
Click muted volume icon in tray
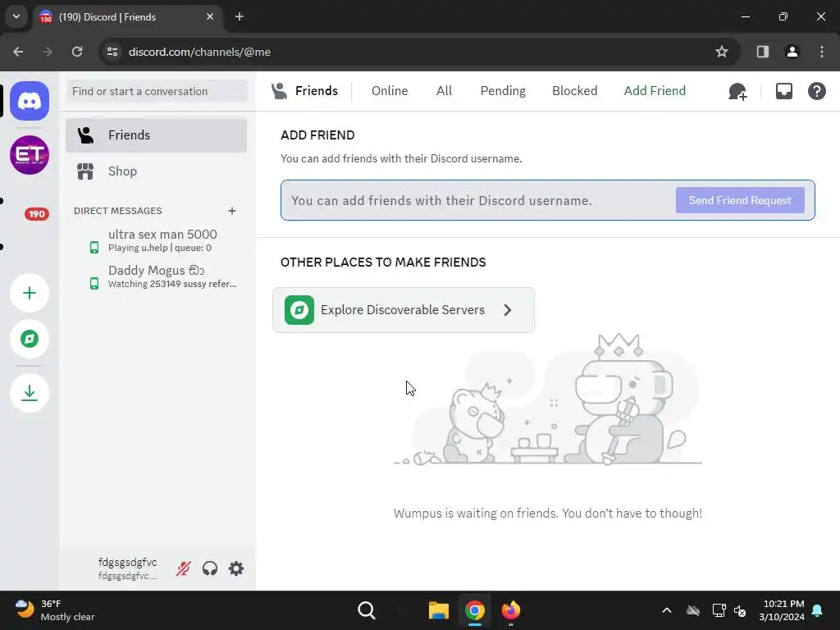(741, 610)
